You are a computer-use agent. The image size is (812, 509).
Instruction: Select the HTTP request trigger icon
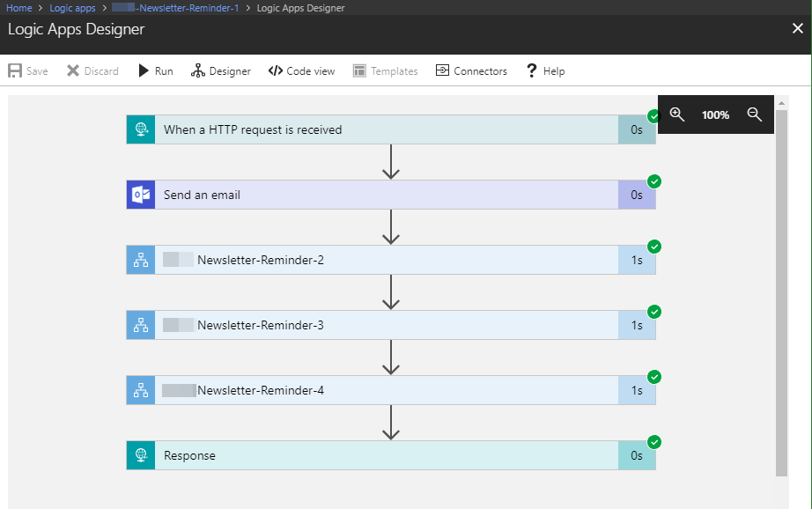pyautogui.click(x=140, y=129)
